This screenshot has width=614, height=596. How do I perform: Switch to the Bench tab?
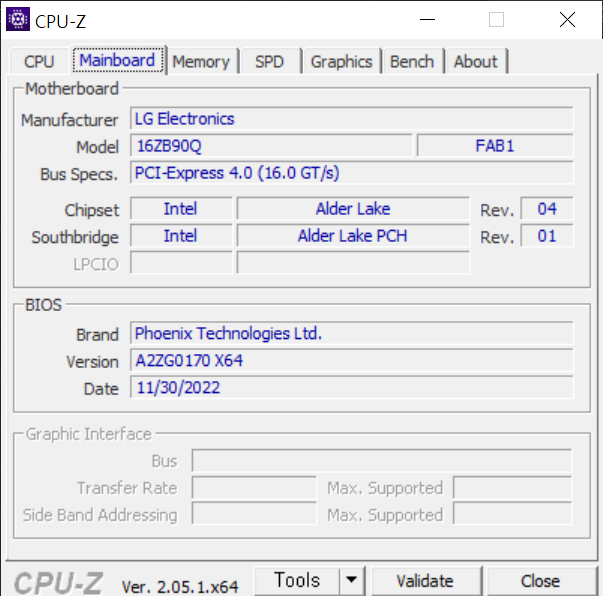pyautogui.click(x=412, y=61)
